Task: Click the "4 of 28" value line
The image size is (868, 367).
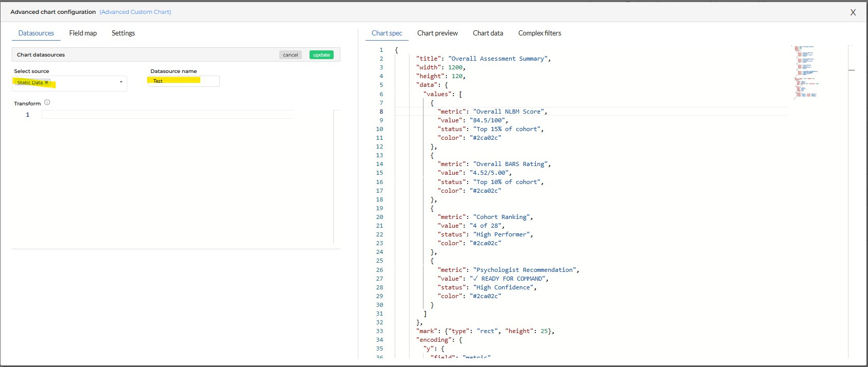Action: pos(471,226)
